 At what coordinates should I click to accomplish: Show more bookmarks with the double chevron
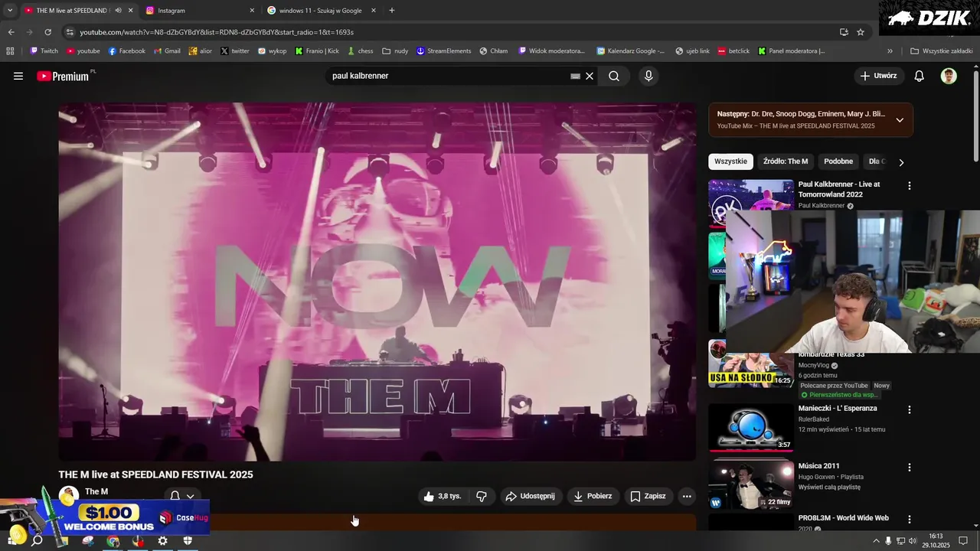pyautogui.click(x=890, y=51)
